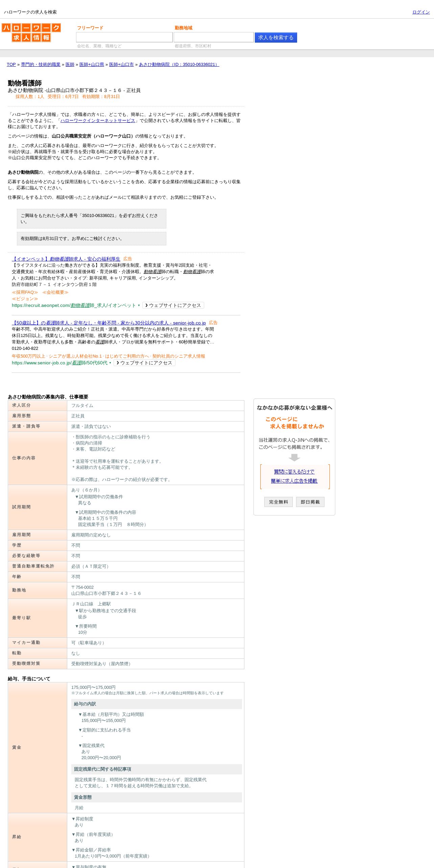Image resolution: width=434 pixels, height=868 pixels.
Task: Click 採用FAQ ad sublink
Action: pos(25,292)
